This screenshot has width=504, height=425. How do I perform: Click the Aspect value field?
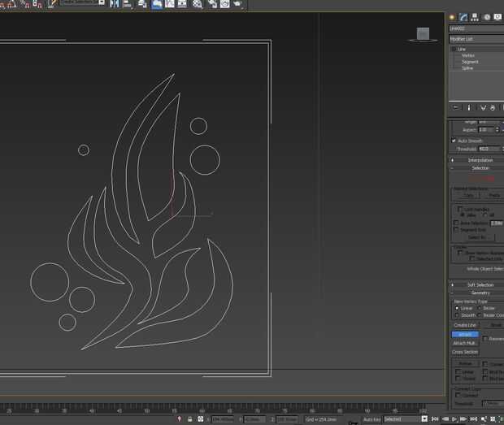click(486, 130)
